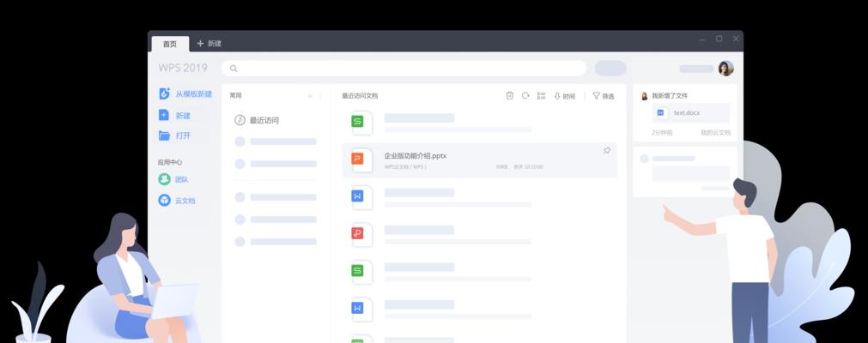Focus the top search input field

click(x=404, y=69)
